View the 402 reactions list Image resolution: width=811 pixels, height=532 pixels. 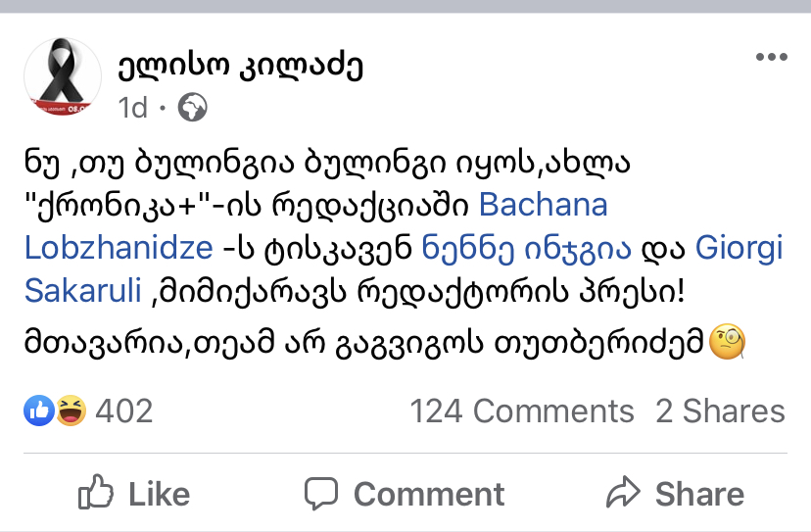[x=124, y=411]
